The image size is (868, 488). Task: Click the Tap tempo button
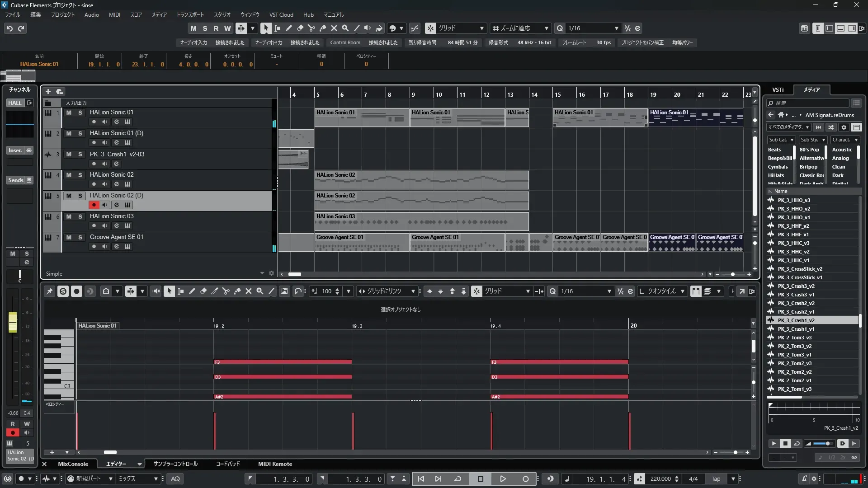pos(716,479)
